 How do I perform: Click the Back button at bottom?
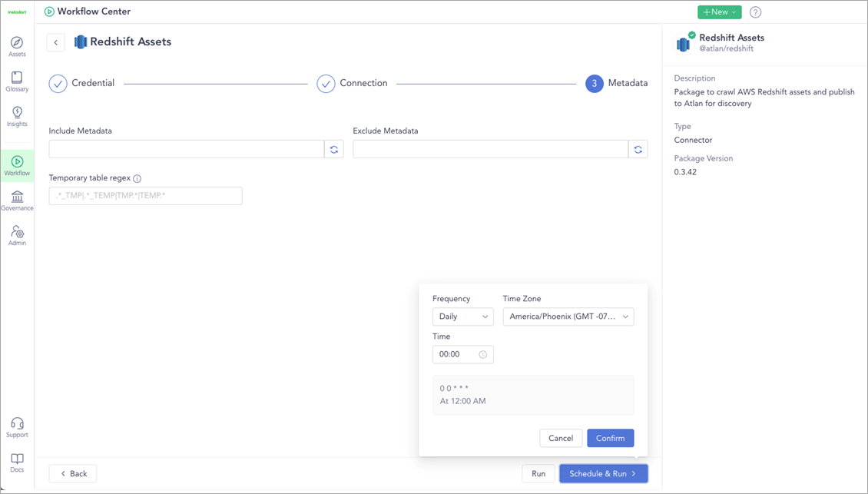73,473
